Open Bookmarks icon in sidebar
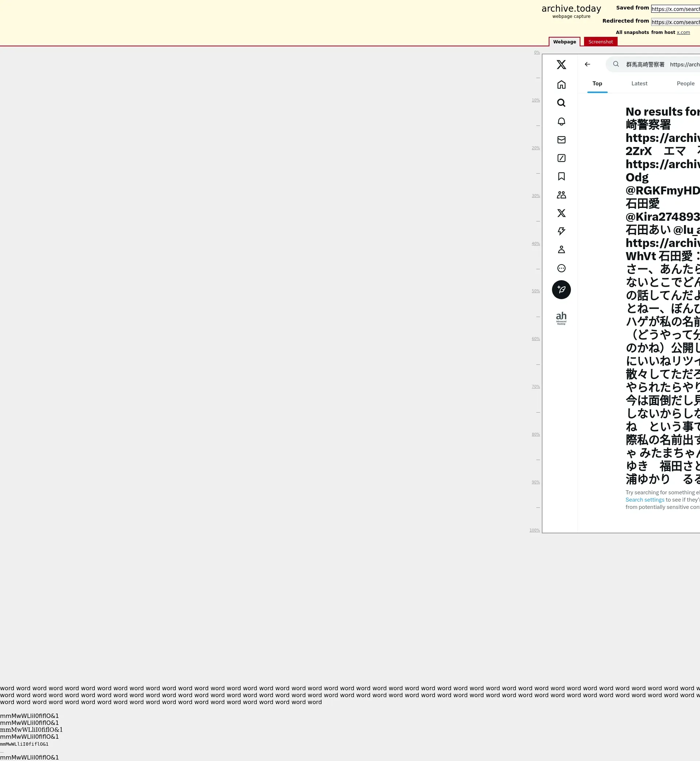Screen dimensions: 700x761 [x=561, y=176]
